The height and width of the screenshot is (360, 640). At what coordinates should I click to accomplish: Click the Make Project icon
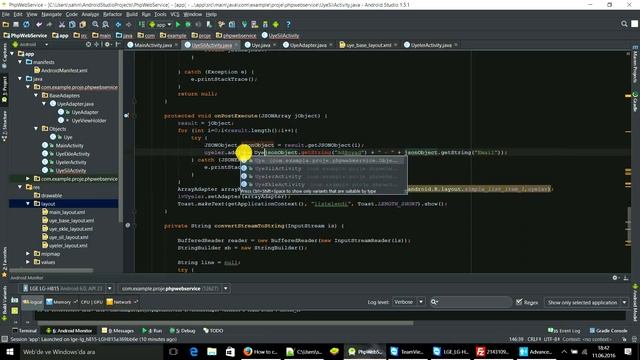141,24
